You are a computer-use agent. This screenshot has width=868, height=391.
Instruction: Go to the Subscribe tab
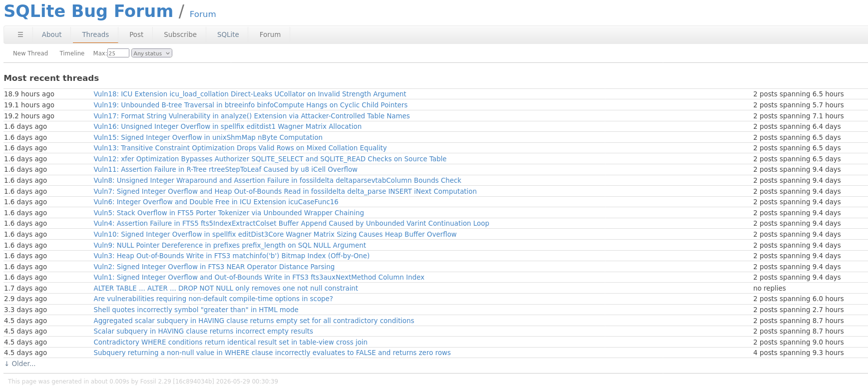(180, 34)
